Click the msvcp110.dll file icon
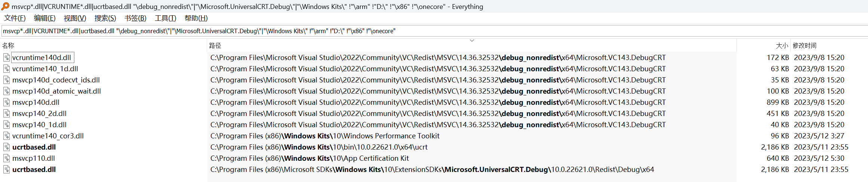 click(x=6, y=158)
